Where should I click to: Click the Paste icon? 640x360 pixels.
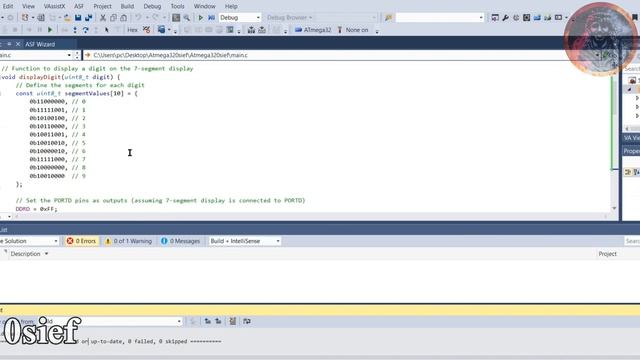point(124,18)
